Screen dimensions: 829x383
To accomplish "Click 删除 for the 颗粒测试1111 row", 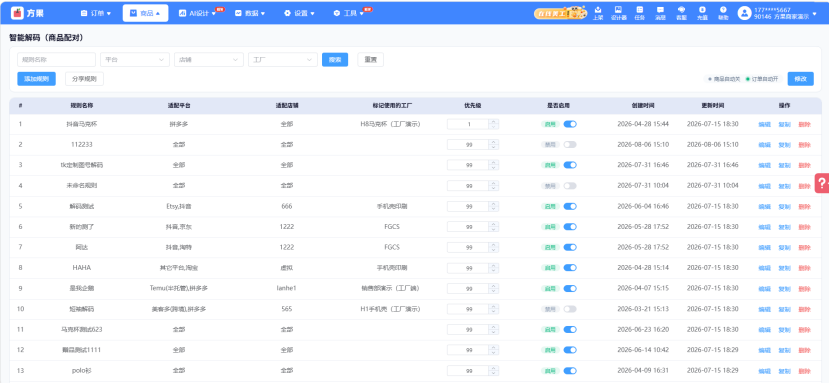I will tap(804, 350).
